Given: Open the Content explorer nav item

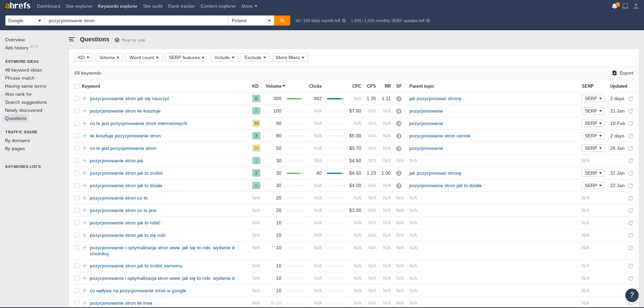Looking at the screenshot, I should (218, 6).
